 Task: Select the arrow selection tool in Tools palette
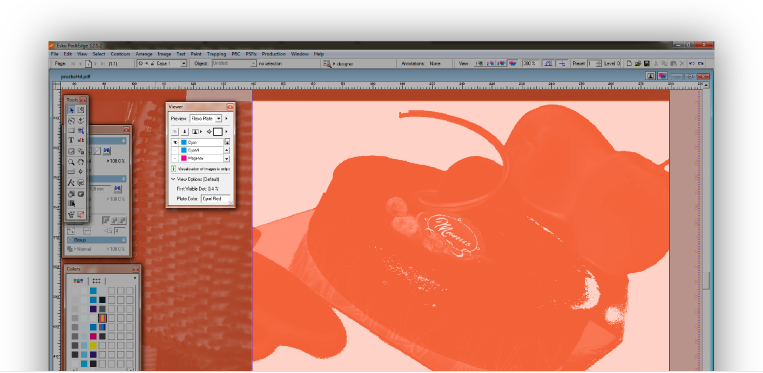[x=71, y=110]
